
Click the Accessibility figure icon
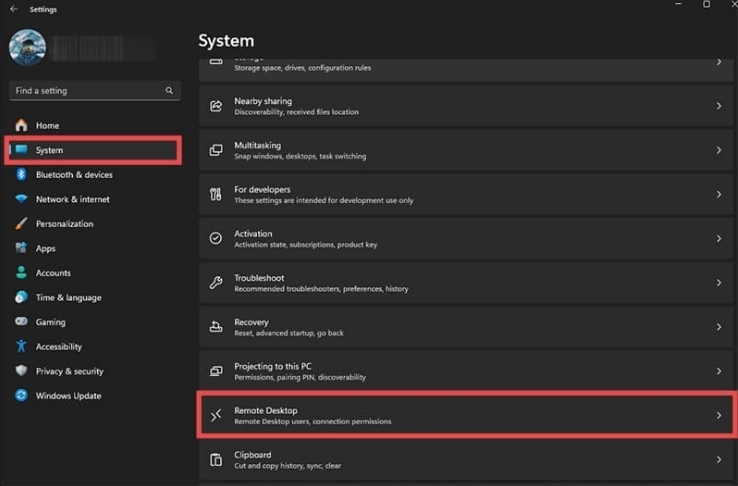pyautogui.click(x=21, y=346)
